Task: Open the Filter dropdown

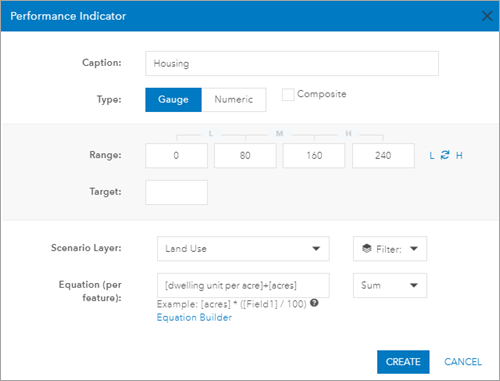Action: (390, 249)
